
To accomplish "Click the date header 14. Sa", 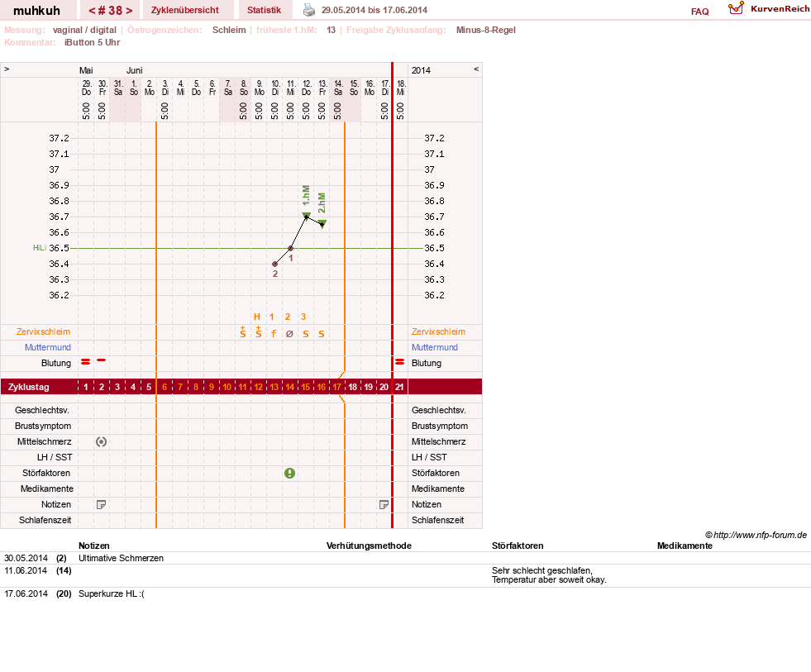I will point(338,88).
